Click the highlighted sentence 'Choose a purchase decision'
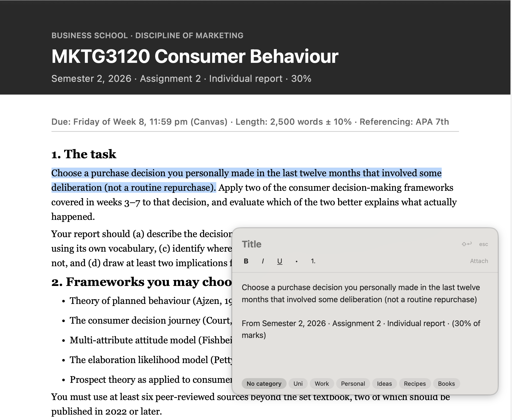The height and width of the screenshot is (420, 512). (x=246, y=180)
